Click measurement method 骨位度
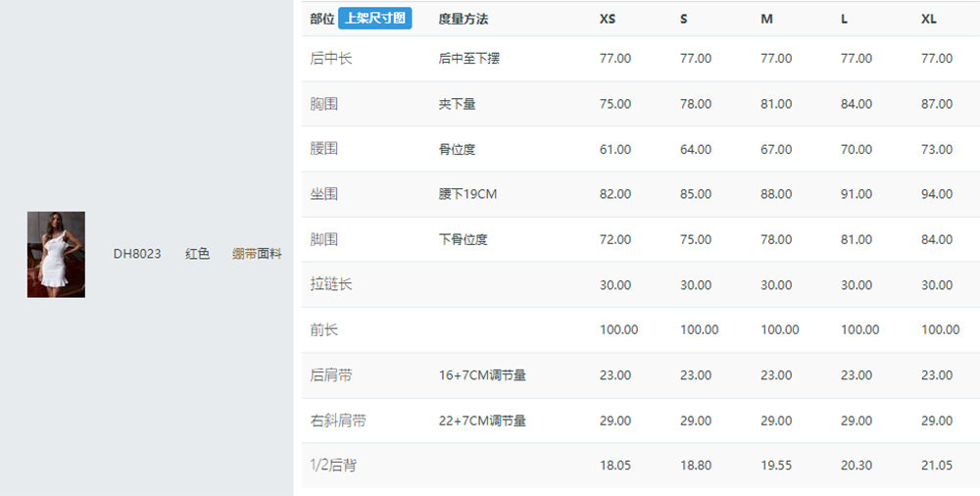 (457, 149)
